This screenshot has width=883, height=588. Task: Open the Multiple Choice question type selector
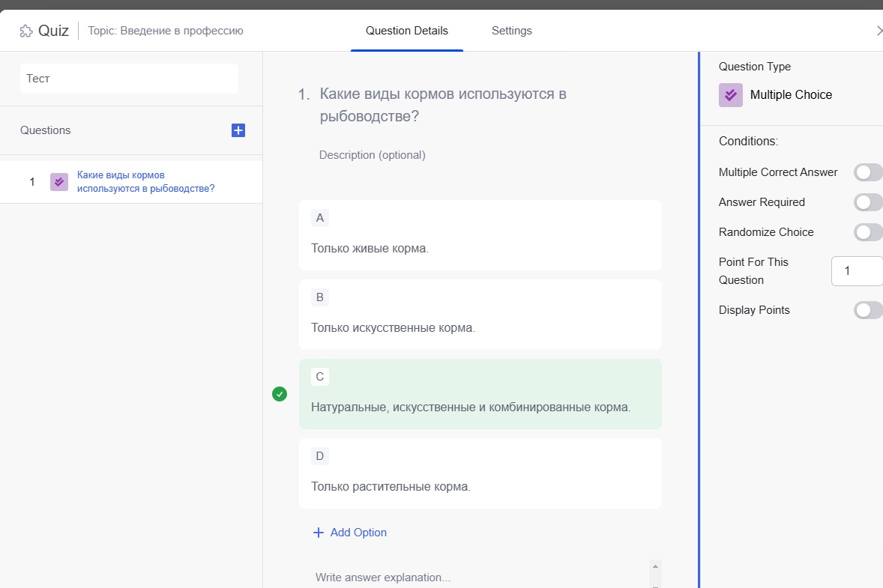791,95
